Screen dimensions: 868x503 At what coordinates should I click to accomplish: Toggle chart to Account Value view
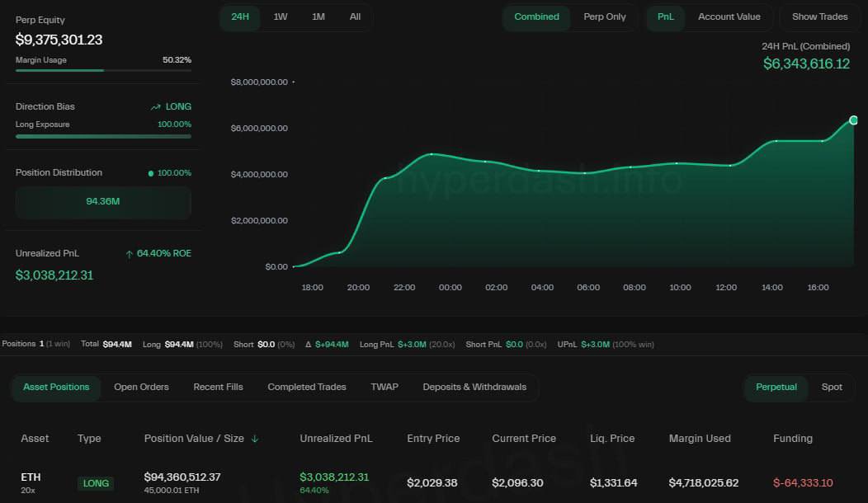pos(729,17)
